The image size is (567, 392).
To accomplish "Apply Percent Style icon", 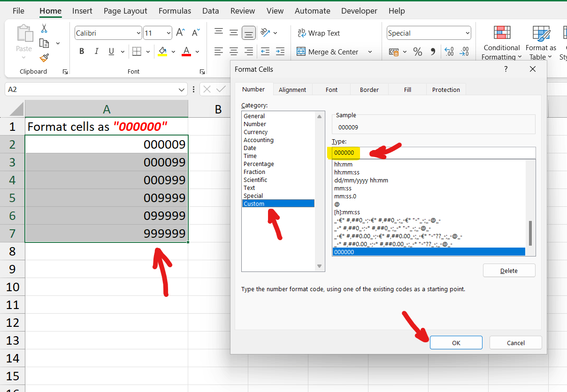I will pos(417,52).
